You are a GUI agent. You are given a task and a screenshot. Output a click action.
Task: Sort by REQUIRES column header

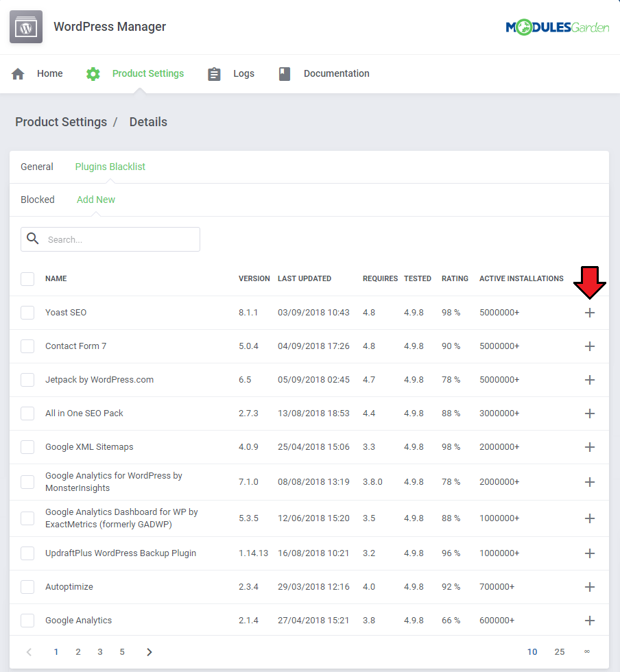point(381,278)
